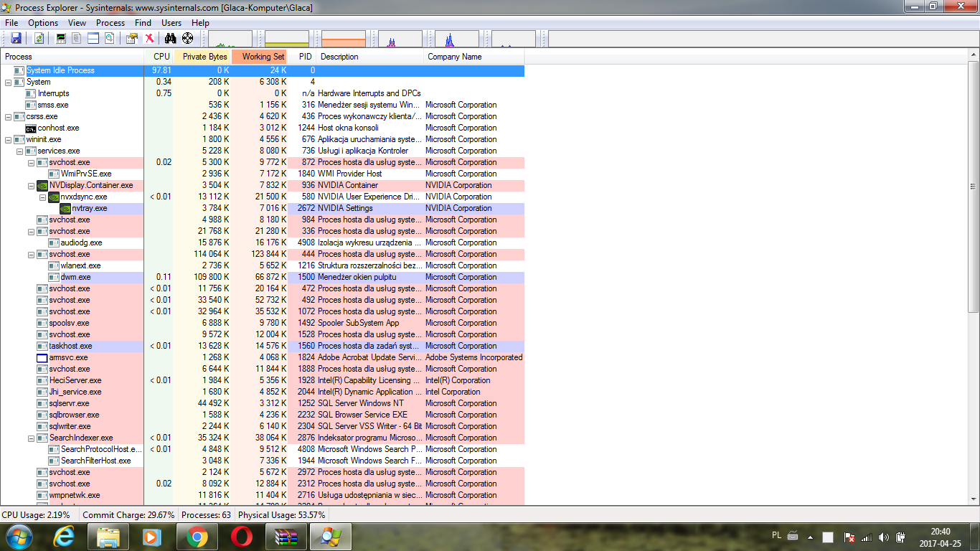
Task: Collapse the System process node
Action: 8,82
